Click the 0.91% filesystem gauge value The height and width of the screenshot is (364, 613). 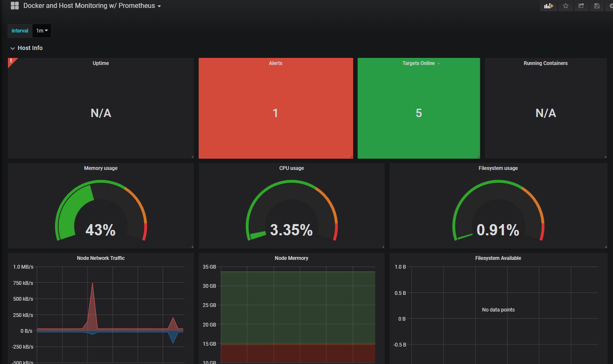(x=498, y=230)
